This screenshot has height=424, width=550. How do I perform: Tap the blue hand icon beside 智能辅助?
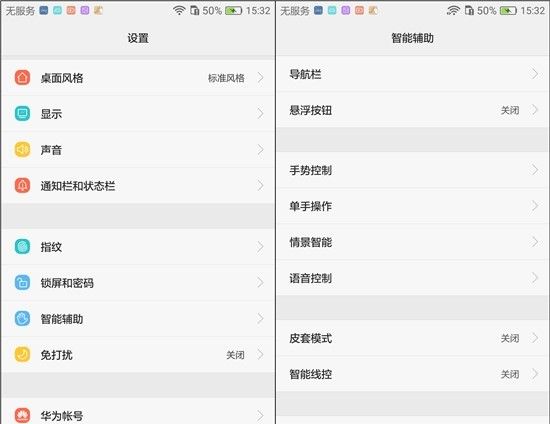22,318
